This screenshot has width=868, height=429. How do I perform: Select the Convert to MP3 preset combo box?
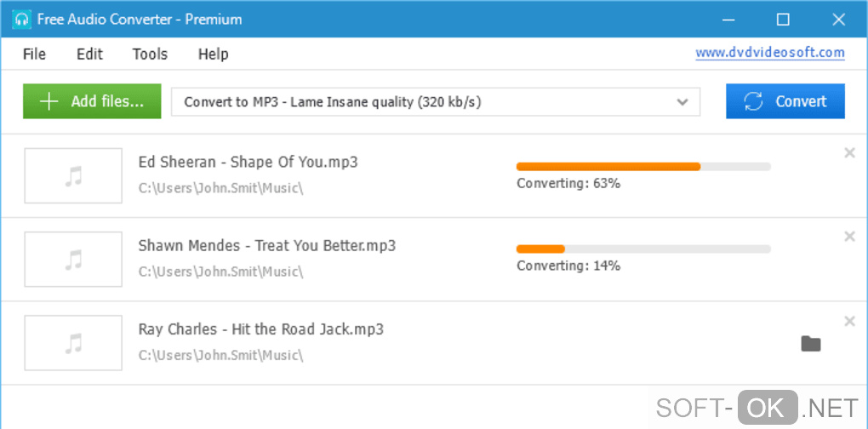pos(425,102)
